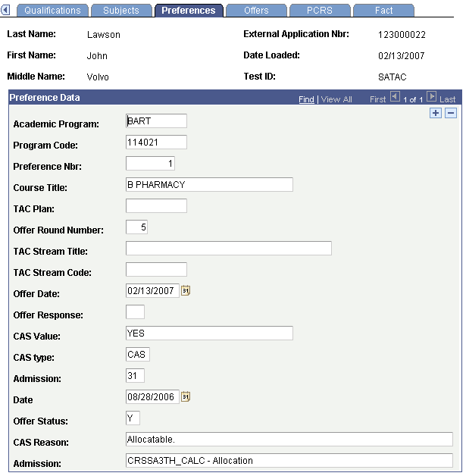Click the Find link
The width and height of the screenshot is (466, 476).
click(306, 99)
